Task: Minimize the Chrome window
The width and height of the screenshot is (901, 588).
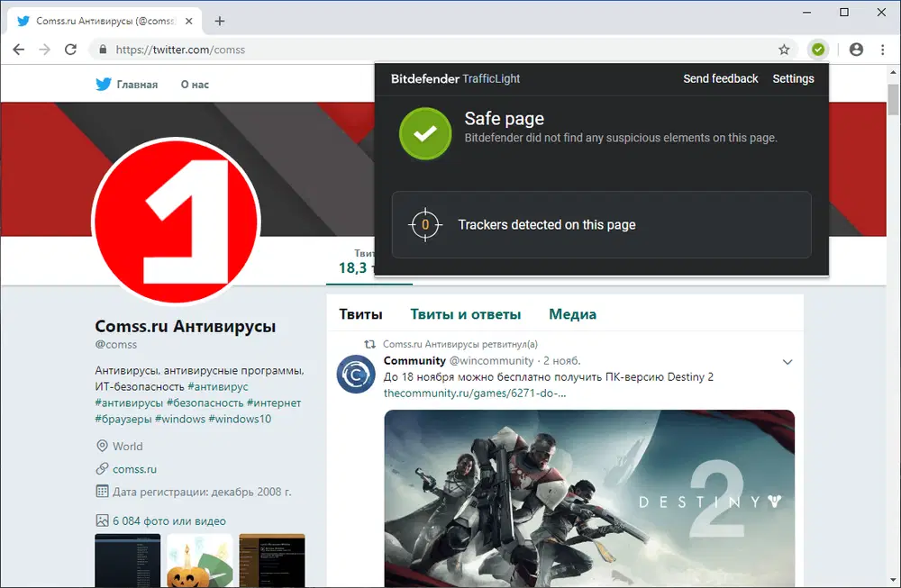Action: point(806,12)
